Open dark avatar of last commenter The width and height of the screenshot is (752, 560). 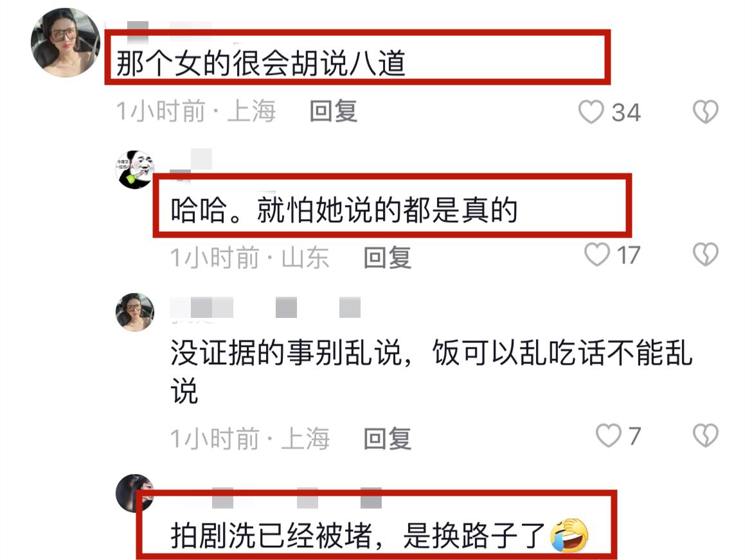[135, 493]
